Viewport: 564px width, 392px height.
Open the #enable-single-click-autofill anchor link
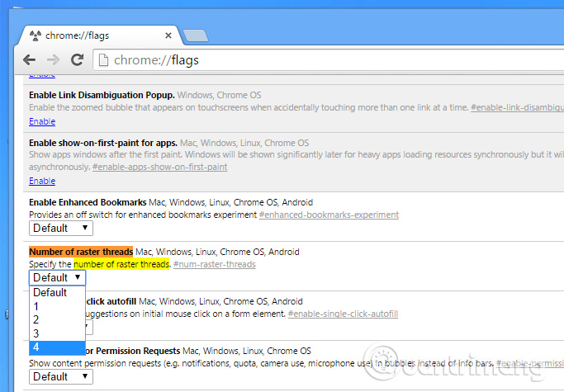tap(343, 314)
